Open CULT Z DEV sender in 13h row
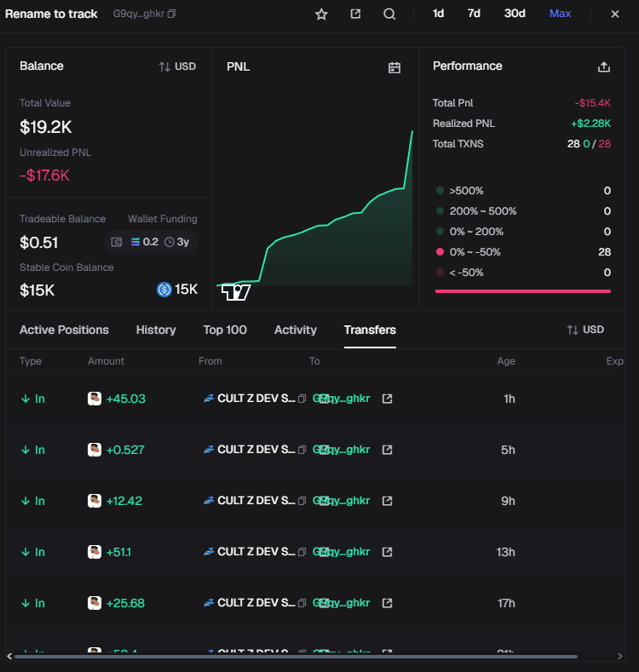The width and height of the screenshot is (639, 672). (256, 552)
